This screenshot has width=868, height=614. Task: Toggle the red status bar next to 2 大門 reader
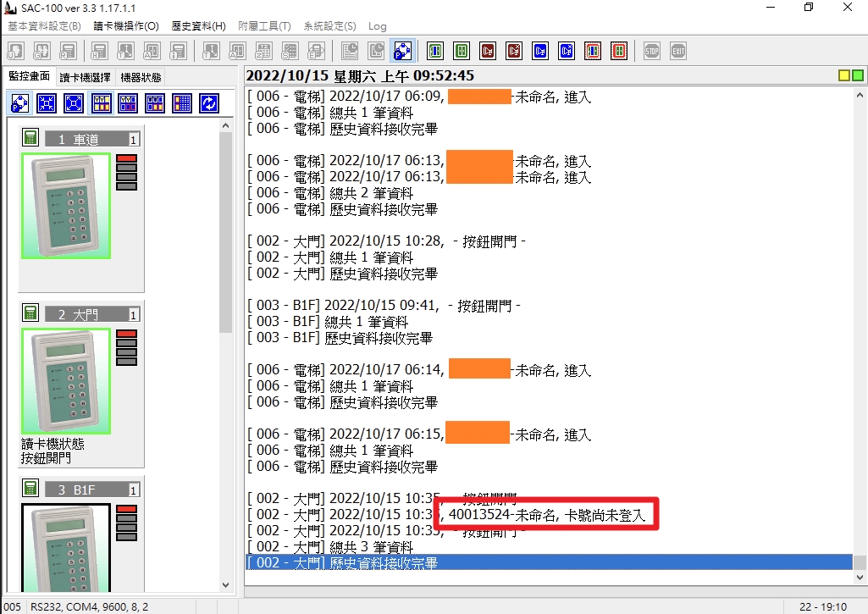127,334
